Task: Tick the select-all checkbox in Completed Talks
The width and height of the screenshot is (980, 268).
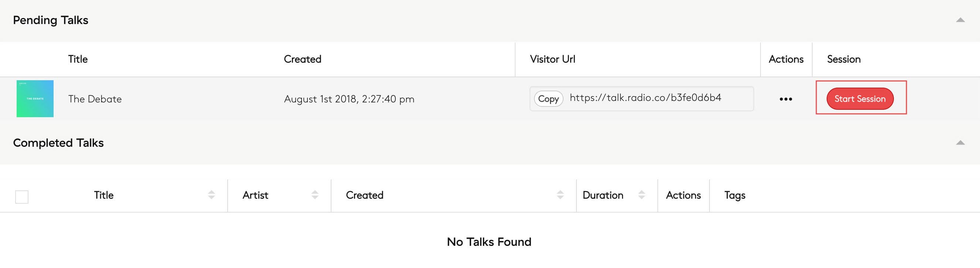Action: pyautogui.click(x=22, y=197)
